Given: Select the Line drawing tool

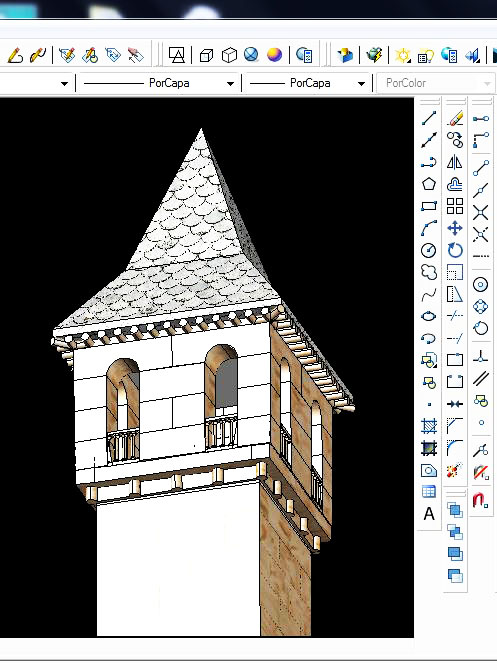Looking at the screenshot, I should pos(429,118).
